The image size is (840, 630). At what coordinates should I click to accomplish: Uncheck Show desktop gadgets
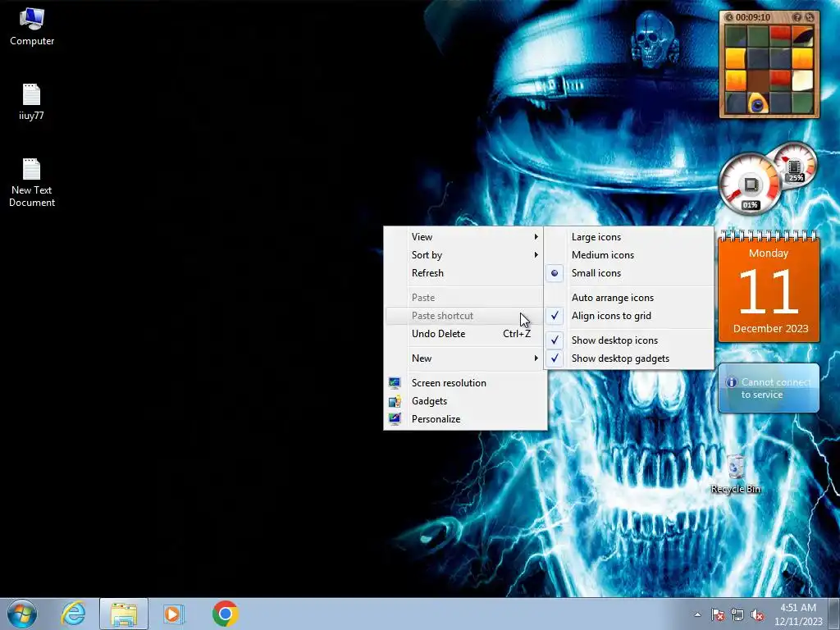(x=629, y=358)
